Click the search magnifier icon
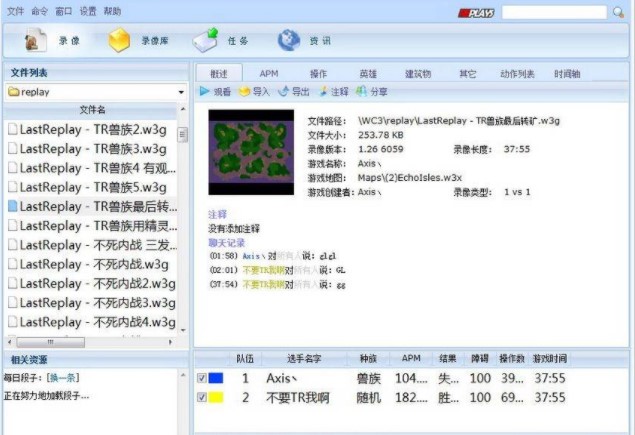Screen dimensions: 635x435 (x=618, y=13)
